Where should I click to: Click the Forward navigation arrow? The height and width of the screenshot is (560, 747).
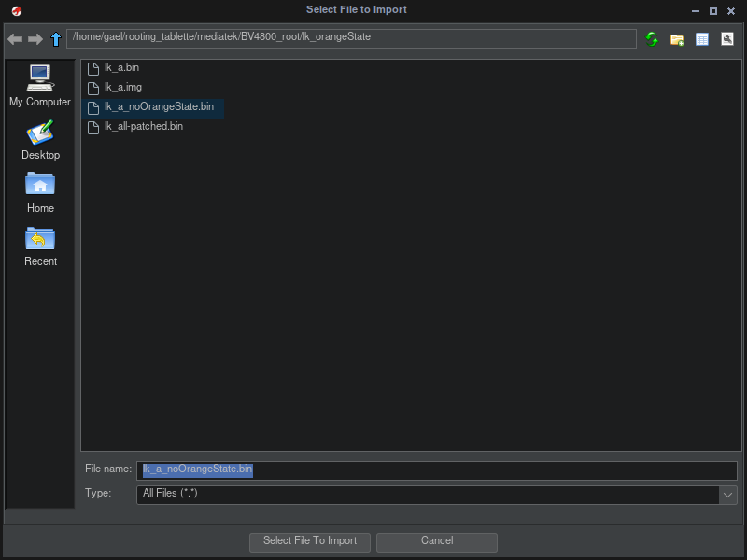pyautogui.click(x=35, y=39)
